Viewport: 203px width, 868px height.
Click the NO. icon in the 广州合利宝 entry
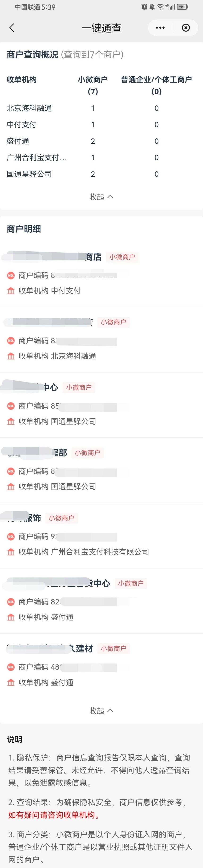point(11,536)
